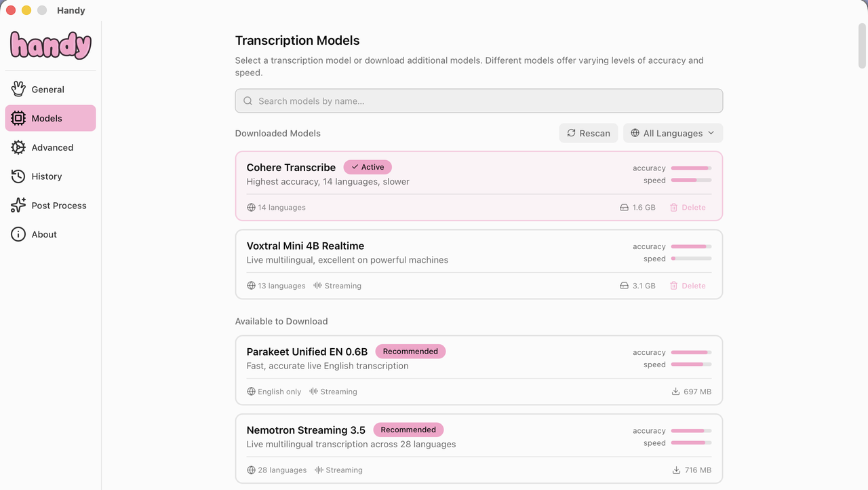This screenshot has height=490, width=868.
Task: Click the 3.1 GB size text
Action: [644, 286]
